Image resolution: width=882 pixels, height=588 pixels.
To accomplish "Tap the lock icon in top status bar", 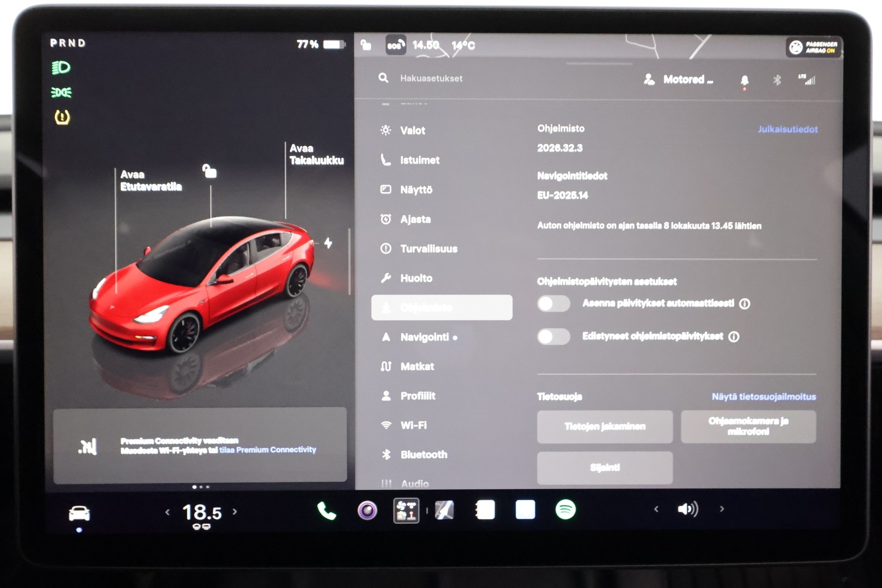I will (x=366, y=45).
